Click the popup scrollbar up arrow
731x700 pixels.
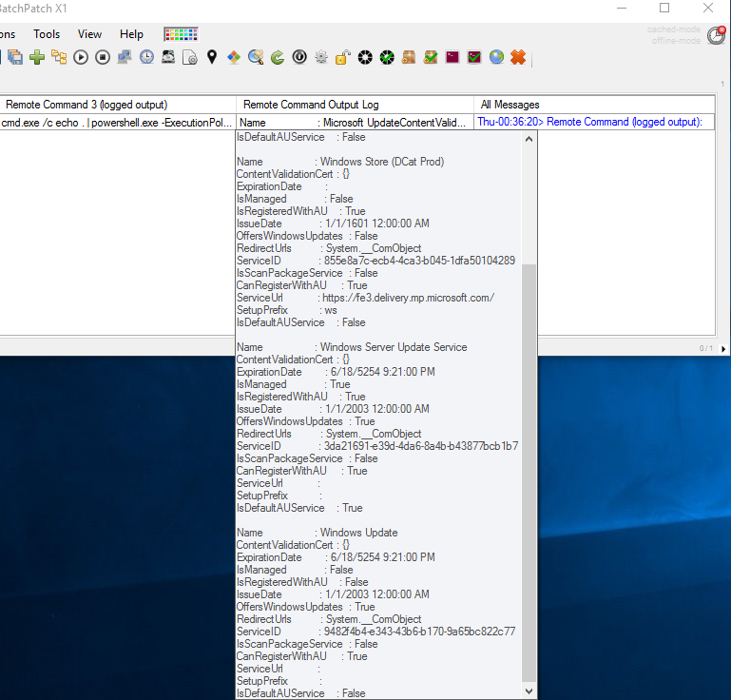[x=529, y=139]
